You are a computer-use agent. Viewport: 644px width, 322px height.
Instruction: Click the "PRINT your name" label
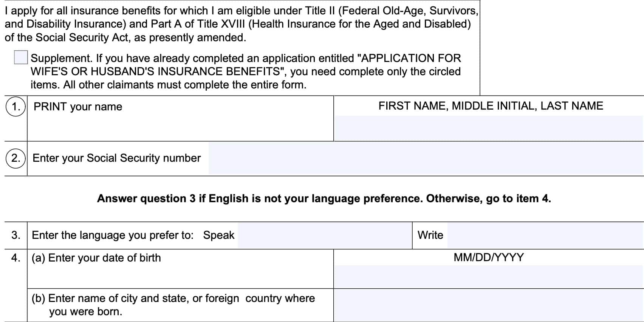[78, 107]
